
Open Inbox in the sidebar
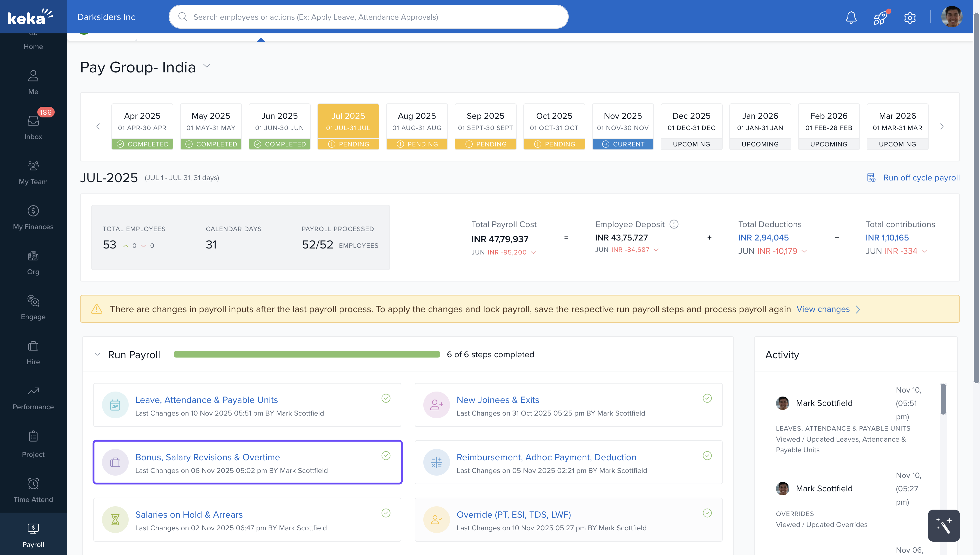[33, 126]
